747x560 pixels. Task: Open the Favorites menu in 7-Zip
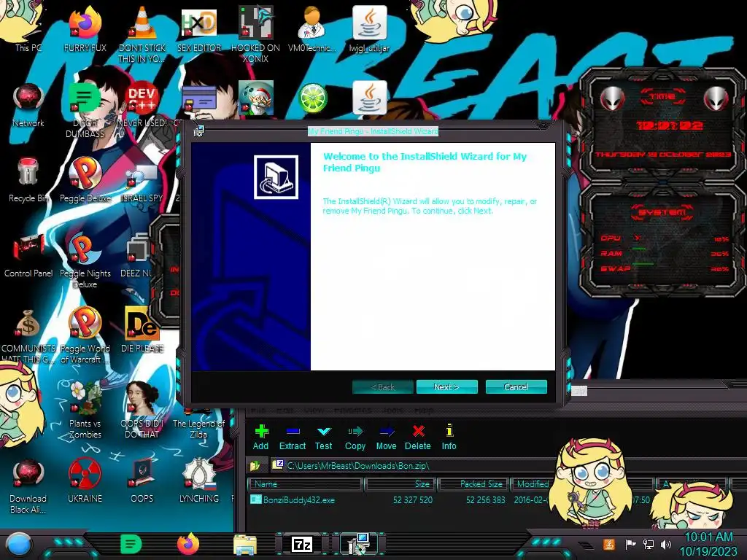coord(352,411)
